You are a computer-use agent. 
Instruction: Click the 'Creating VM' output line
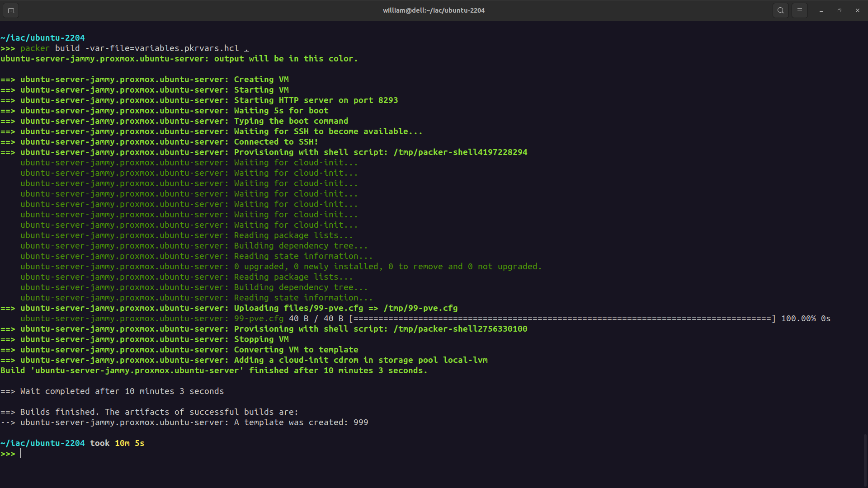261,80
